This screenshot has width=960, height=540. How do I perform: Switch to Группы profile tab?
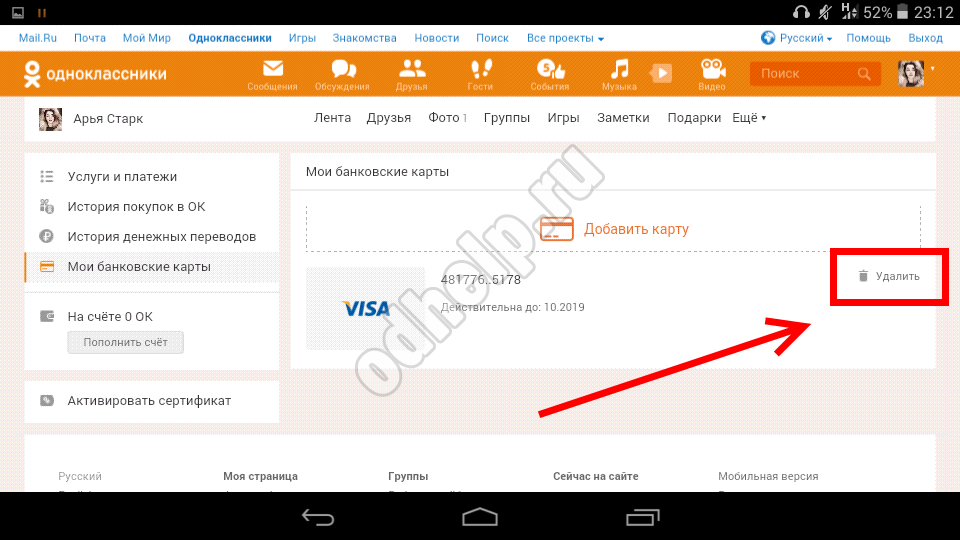point(507,118)
